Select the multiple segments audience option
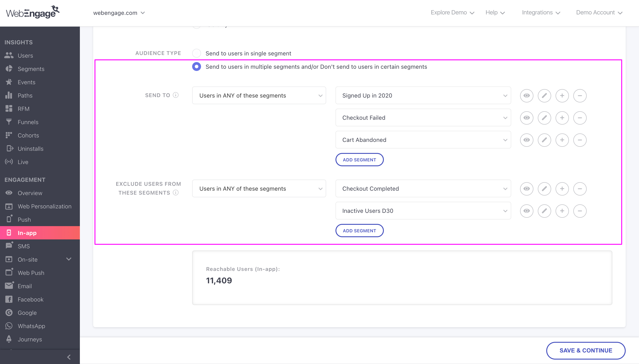This screenshot has height=364, width=639. point(197,67)
